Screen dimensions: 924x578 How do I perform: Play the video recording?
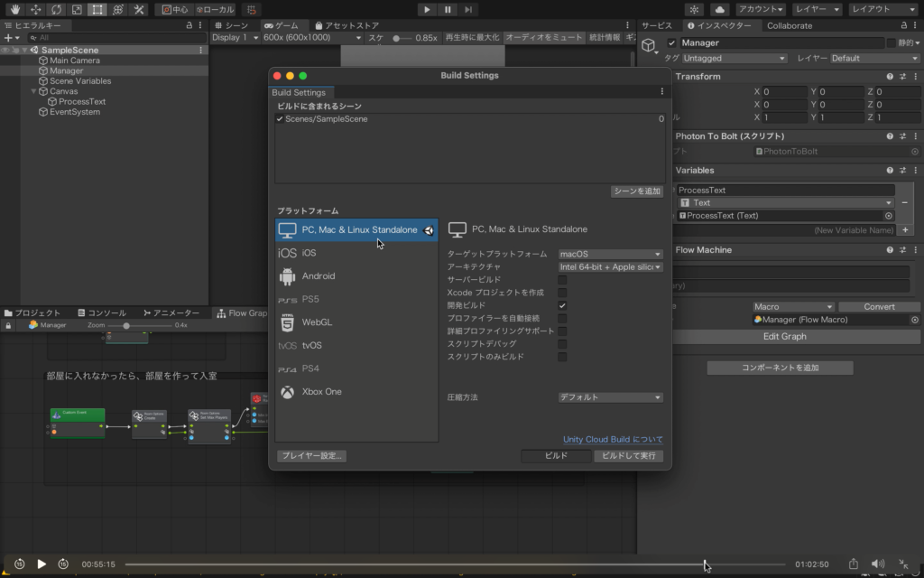coord(42,564)
